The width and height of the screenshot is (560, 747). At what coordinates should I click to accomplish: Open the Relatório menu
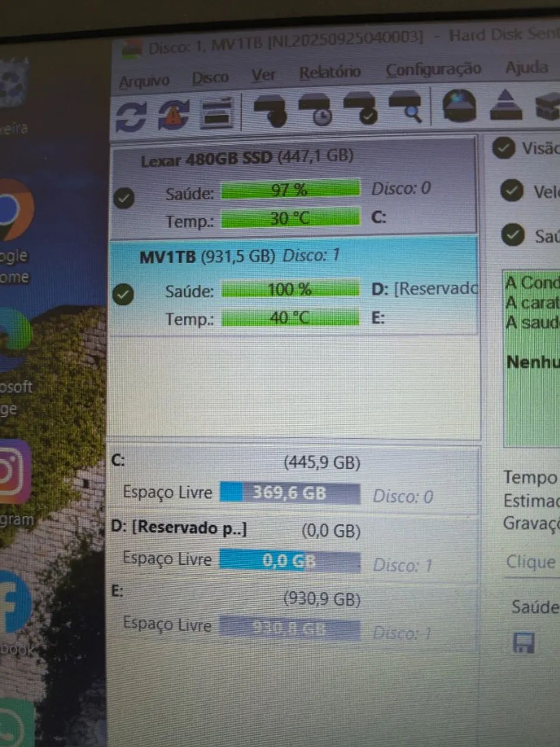point(330,72)
